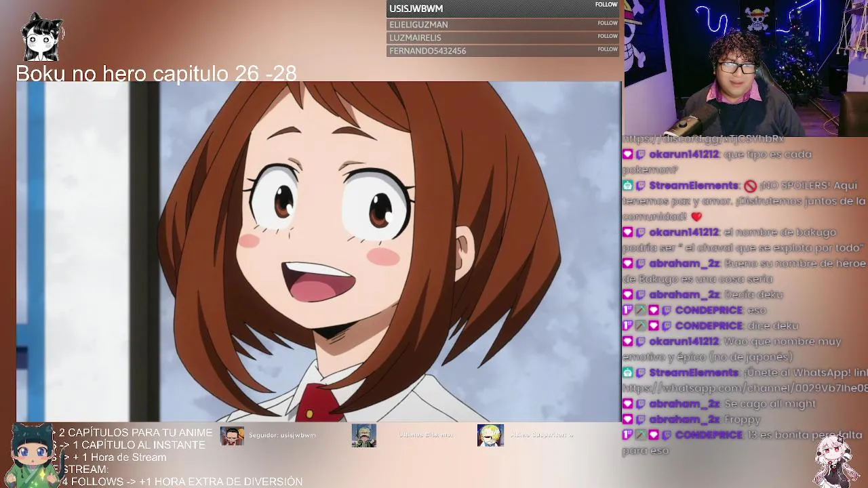Click okarun141212's name on the 'Wao que nombre' message
The width and height of the screenshot is (868, 488).
point(684,342)
